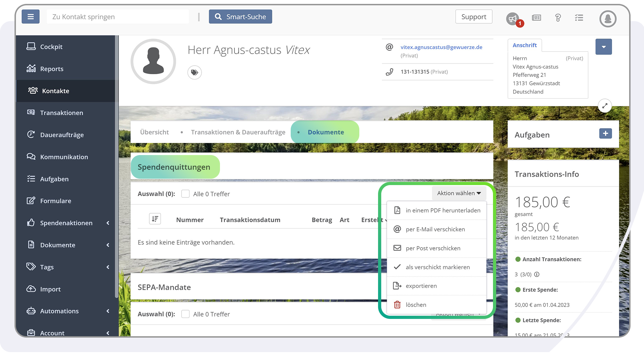Sort by Art column
This screenshot has width=644, height=362.
344,220
